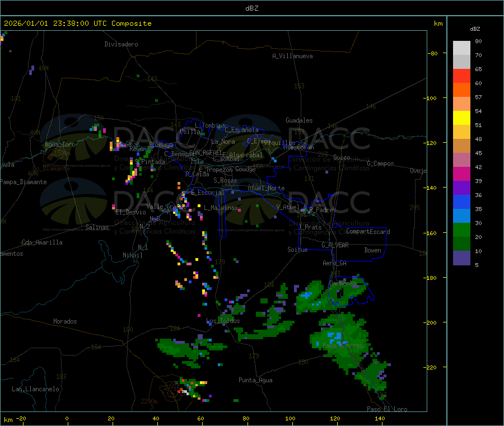504x426 pixels.
Task: Click the 0 km horizontal axis tick
Action: (x=67, y=418)
